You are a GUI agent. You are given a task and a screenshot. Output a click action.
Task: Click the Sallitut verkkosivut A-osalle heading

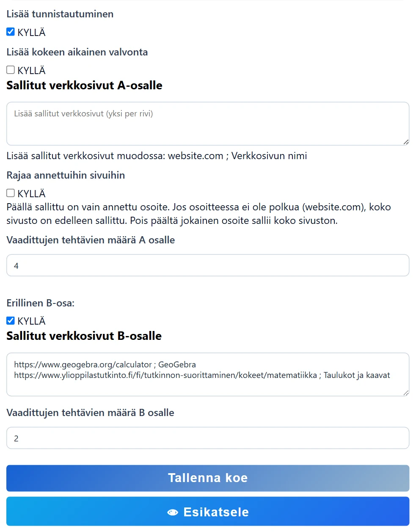click(x=84, y=85)
